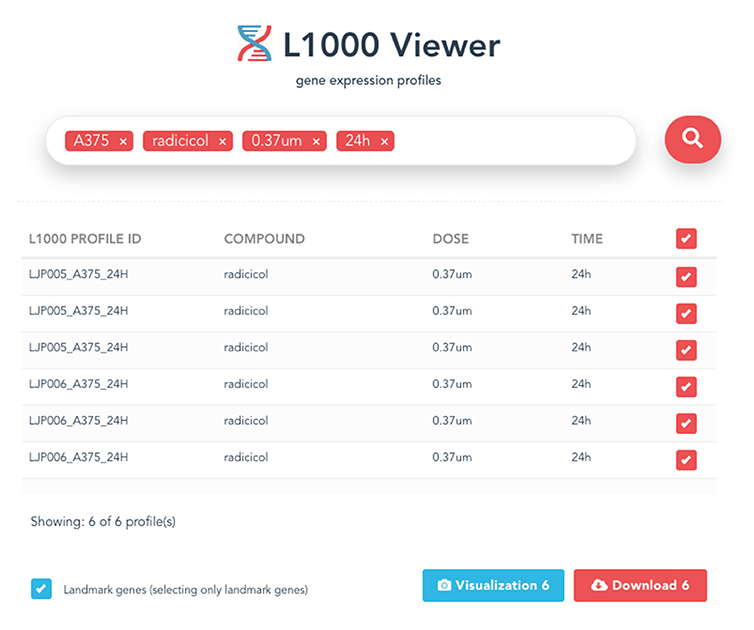Click 'Showing: 6 of 6 profile(s)' text
The image size is (754, 630).
103,521
